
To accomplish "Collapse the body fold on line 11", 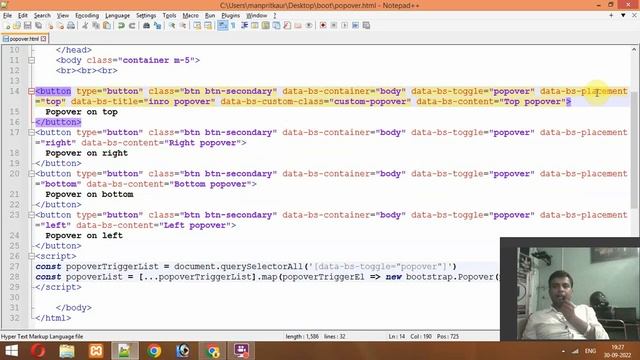I will tap(31, 60).
